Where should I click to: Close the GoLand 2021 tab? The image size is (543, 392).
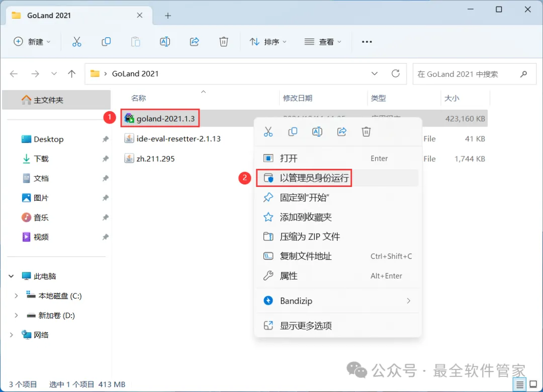[x=140, y=16]
